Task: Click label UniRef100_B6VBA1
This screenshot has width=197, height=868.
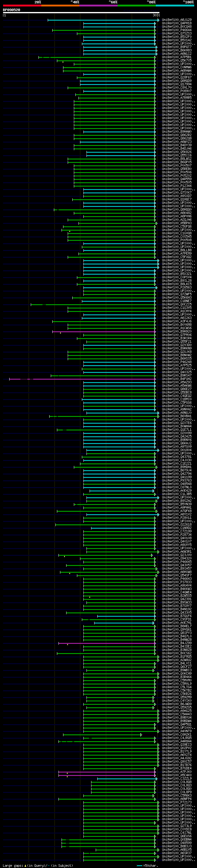Action: coord(177,416)
